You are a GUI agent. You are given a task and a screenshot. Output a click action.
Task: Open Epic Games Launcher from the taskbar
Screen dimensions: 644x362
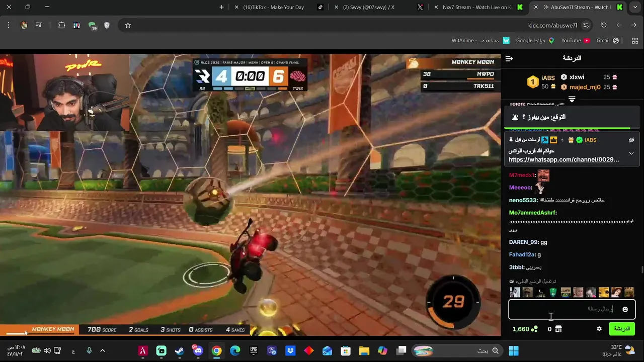pyautogui.click(x=254, y=350)
